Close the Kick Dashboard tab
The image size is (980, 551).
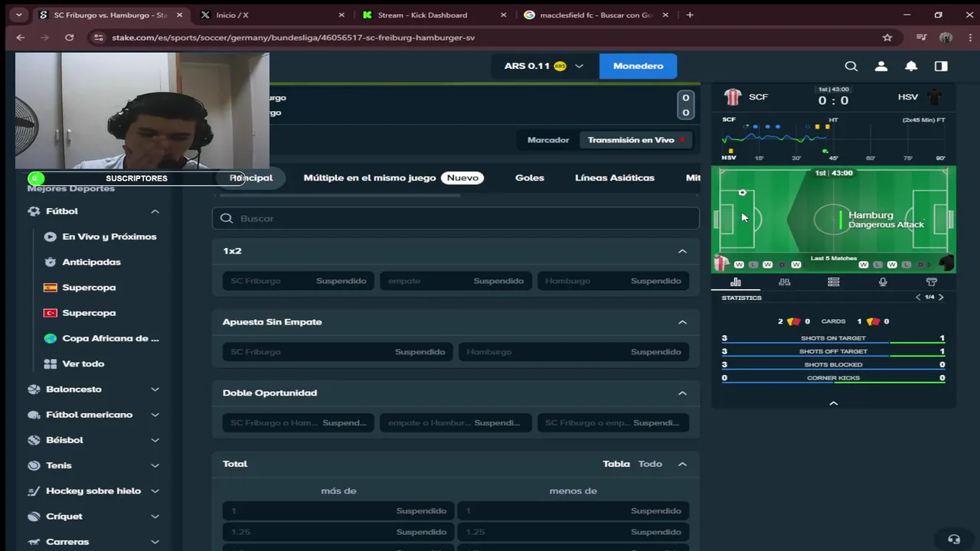[504, 15]
